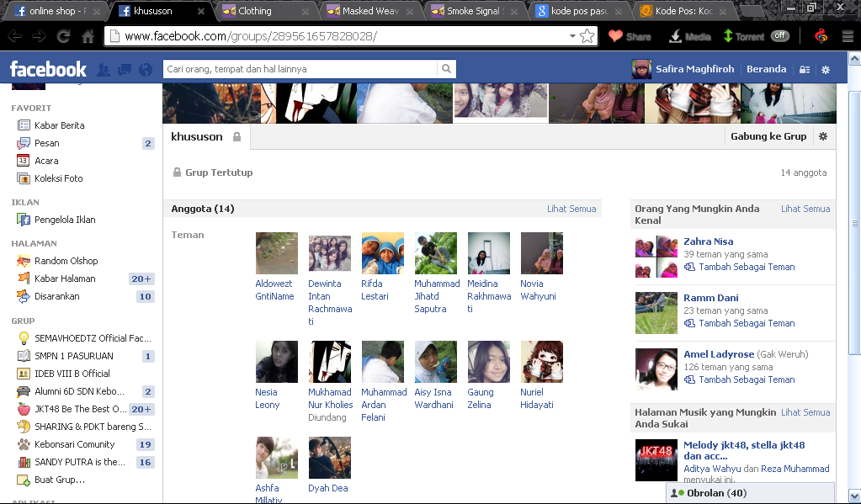Click Tambah Sebagai Teman for Zahra Nisa

click(x=747, y=267)
